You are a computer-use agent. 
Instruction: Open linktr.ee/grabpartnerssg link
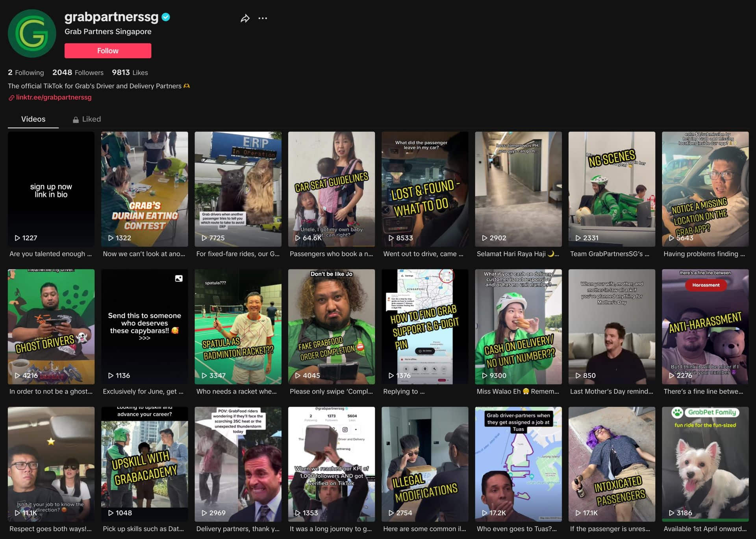[x=54, y=97]
